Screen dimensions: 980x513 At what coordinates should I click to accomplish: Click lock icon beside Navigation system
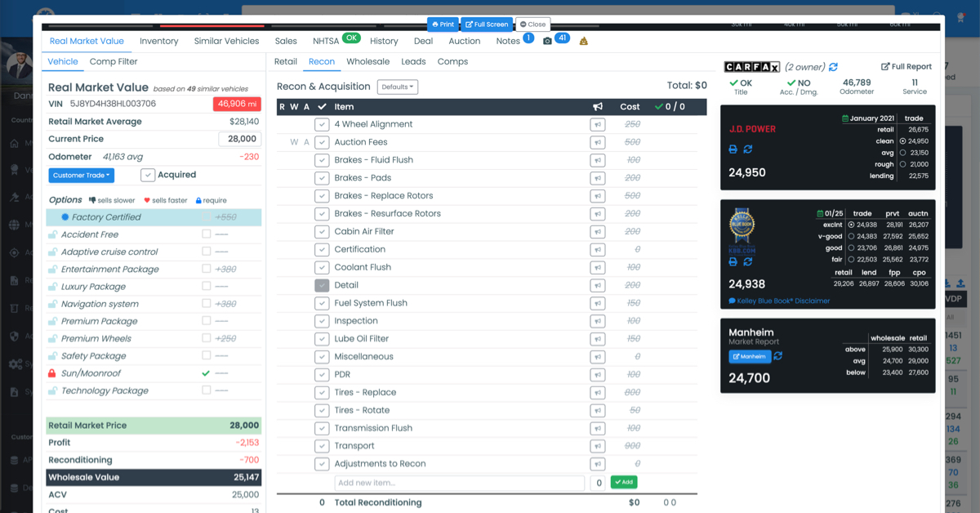point(52,304)
